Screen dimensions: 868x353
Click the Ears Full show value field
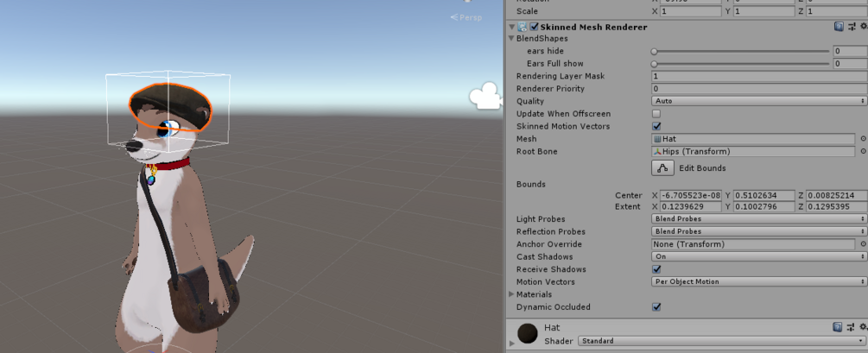(x=850, y=64)
